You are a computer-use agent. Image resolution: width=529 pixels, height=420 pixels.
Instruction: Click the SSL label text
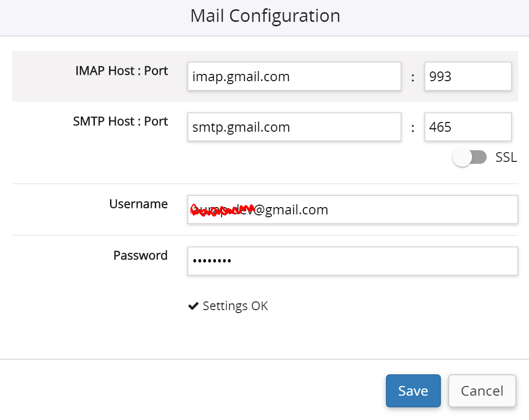506,157
